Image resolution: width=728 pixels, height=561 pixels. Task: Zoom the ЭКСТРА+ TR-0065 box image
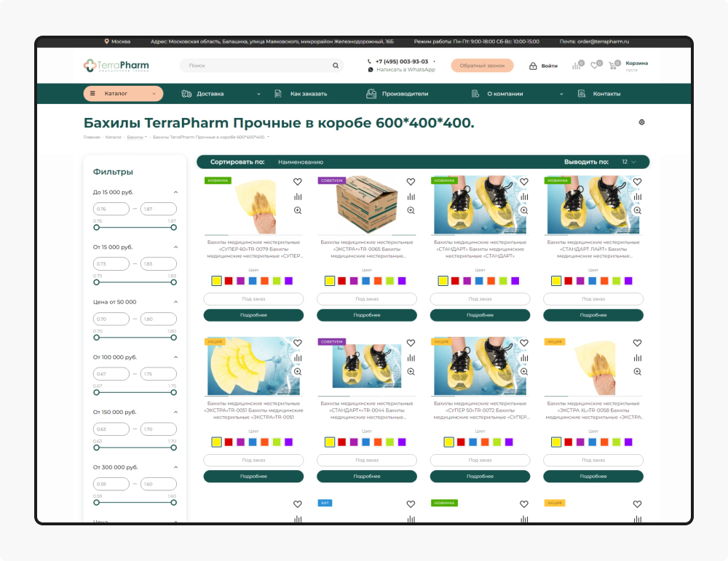[411, 211]
